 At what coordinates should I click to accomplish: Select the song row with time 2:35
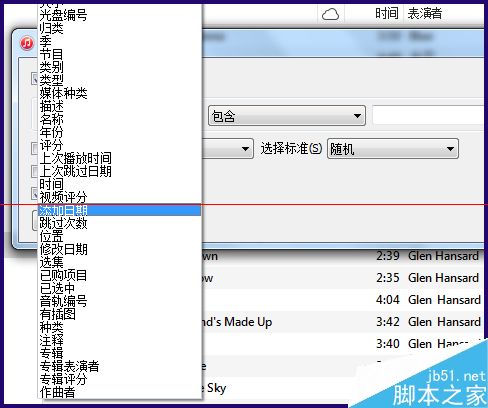click(x=342, y=278)
